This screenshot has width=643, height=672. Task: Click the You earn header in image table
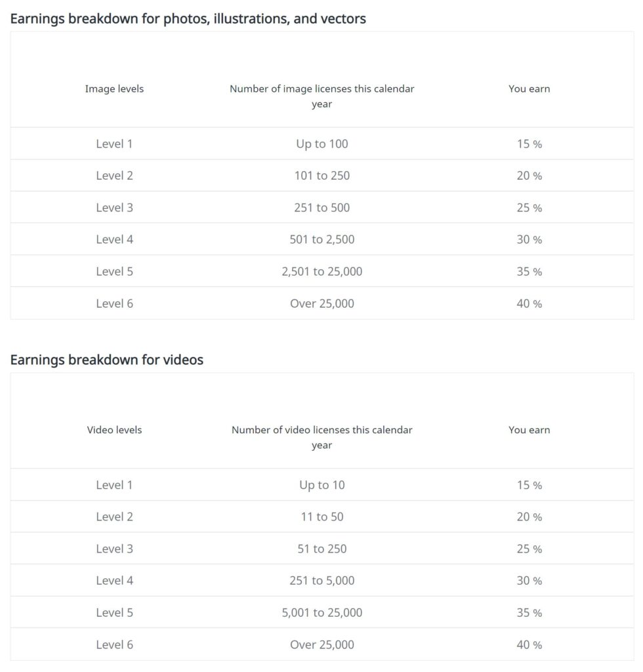click(529, 89)
